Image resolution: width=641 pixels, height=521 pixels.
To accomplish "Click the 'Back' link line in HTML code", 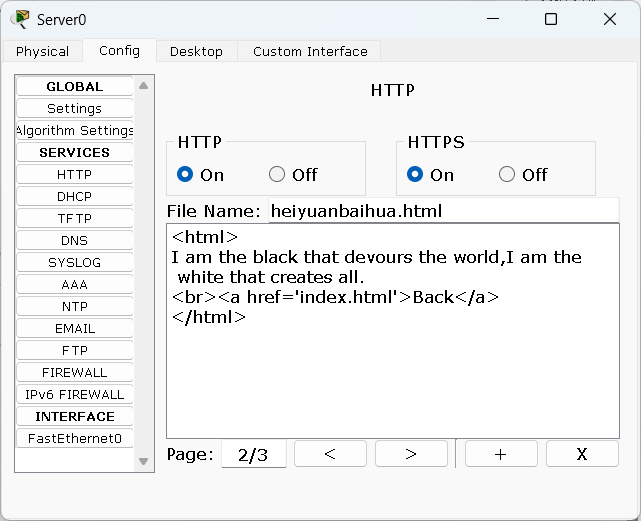I will pyautogui.click(x=335, y=297).
